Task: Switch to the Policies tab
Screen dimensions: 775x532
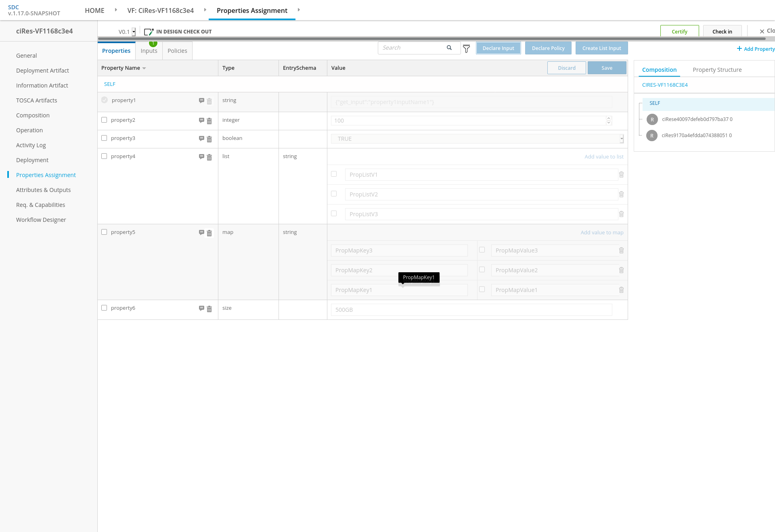Action: (x=177, y=51)
